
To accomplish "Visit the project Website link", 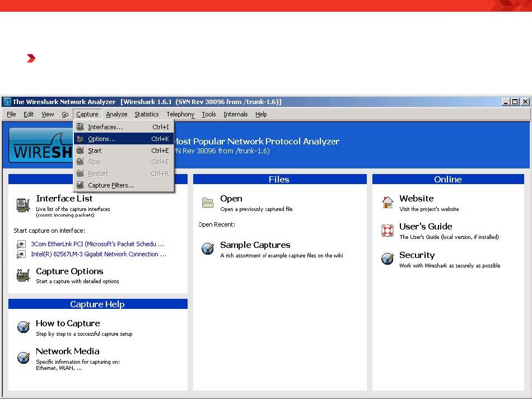I will [416, 198].
